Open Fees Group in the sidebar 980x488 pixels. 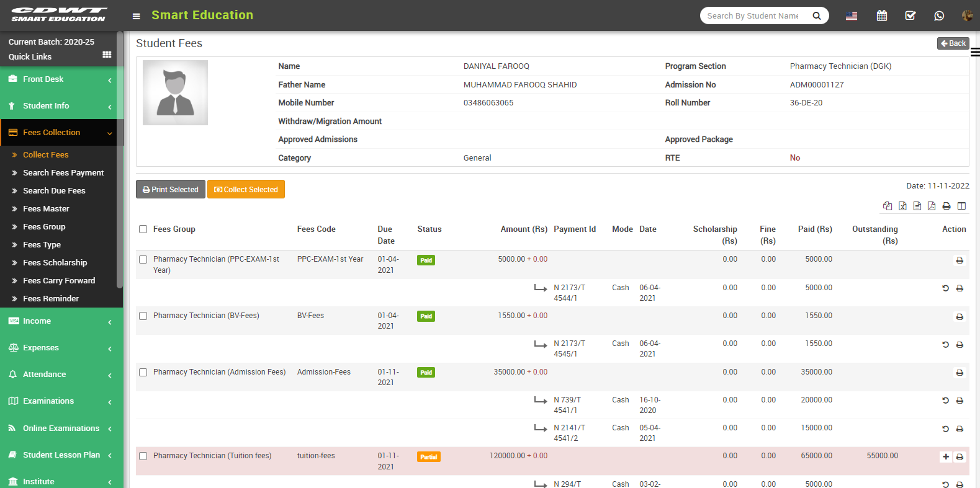click(44, 227)
